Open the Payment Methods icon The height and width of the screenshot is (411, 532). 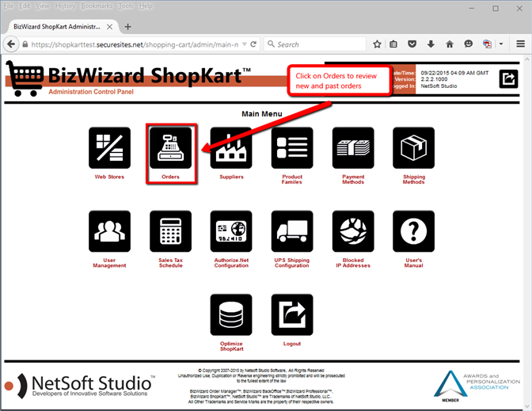point(353,148)
